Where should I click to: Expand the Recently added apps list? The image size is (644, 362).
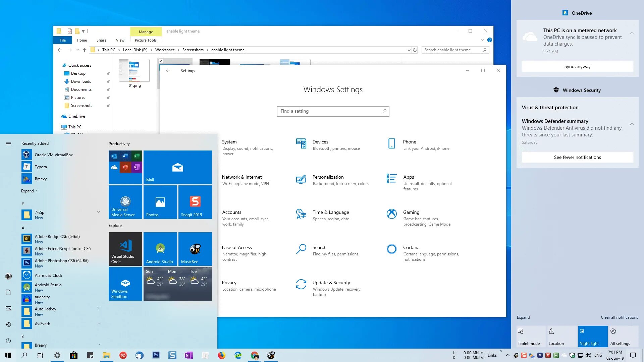[30, 191]
